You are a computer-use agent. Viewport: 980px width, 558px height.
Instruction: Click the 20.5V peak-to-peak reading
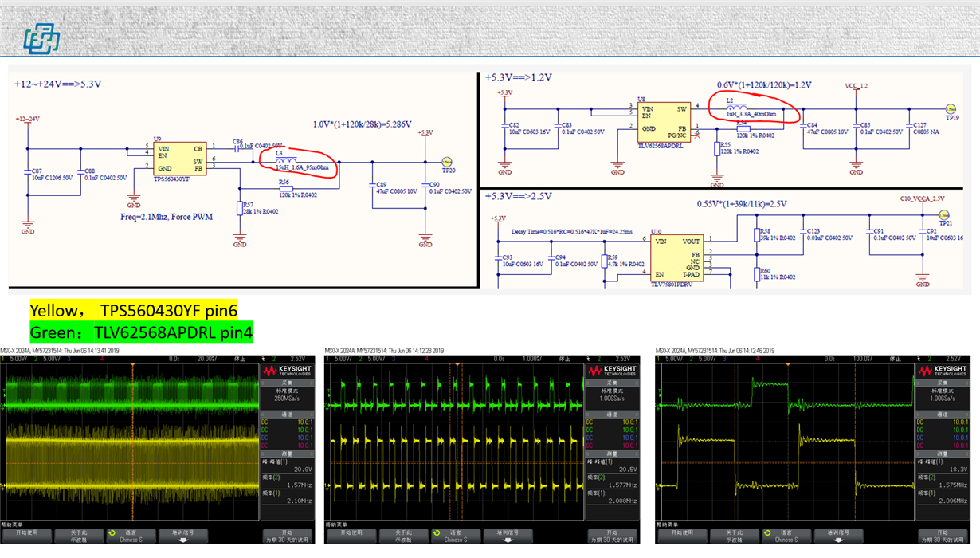(x=627, y=470)
